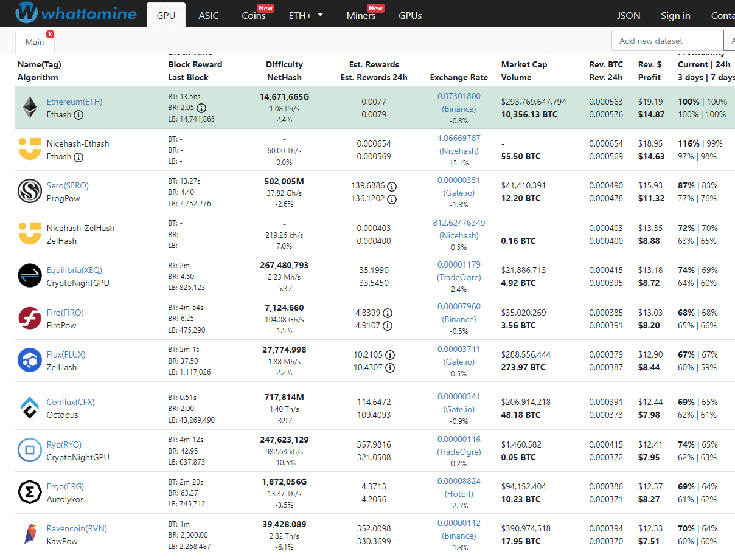Viewport: 735px width, 560px height.
Task: Select the Main dataset tab
Action: pos(35,42)
